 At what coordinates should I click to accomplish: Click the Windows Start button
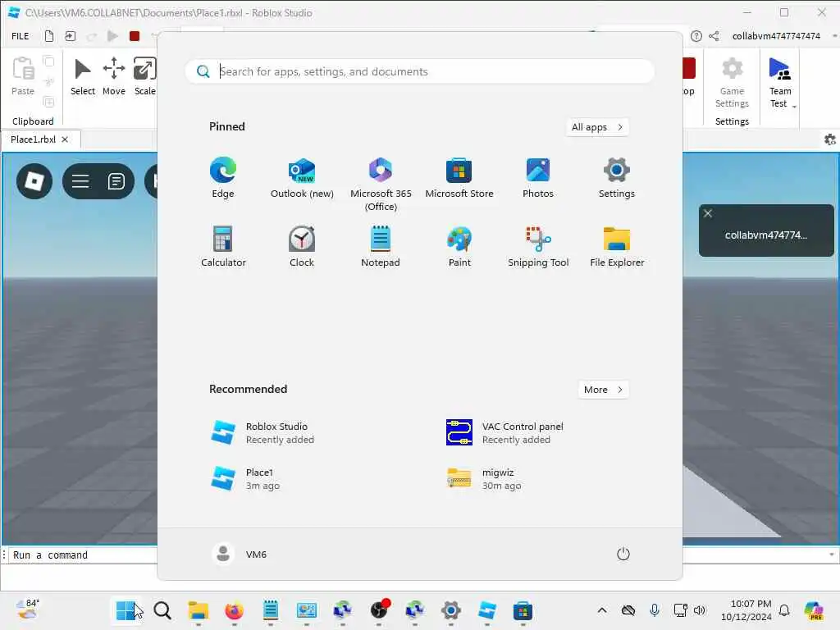pyautogui.click(x=126, y=610)
